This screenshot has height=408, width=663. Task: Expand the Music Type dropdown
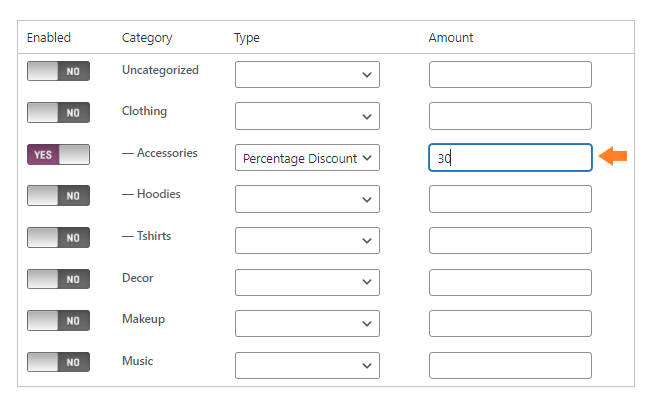pos(307,366)
